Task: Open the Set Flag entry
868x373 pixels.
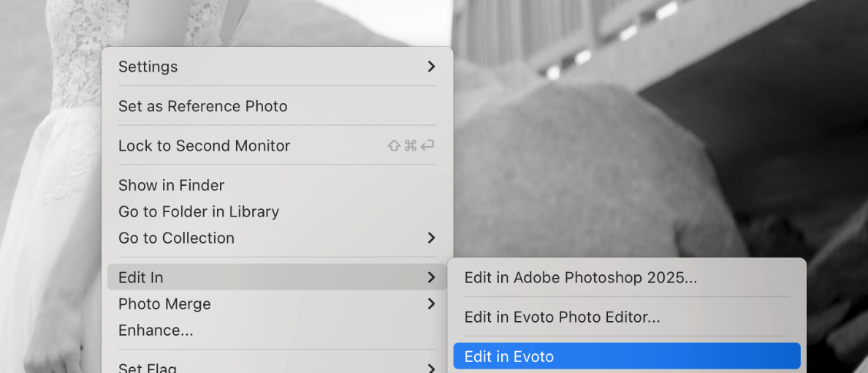Action: [x=277, y=366]
